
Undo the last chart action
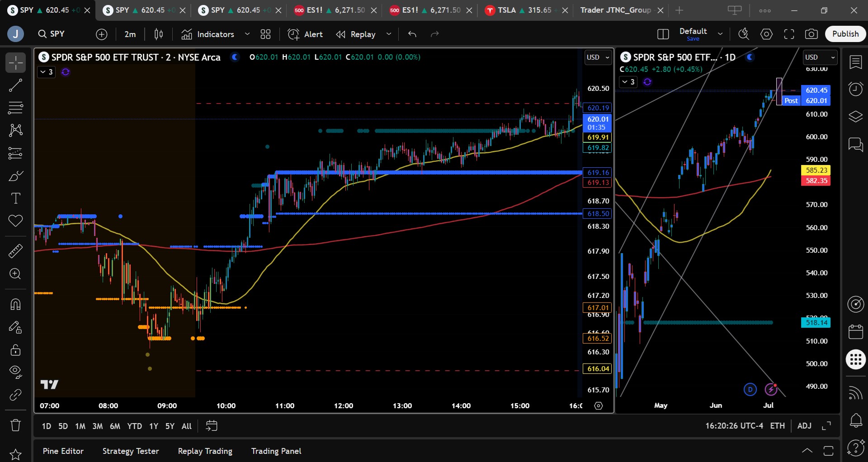412,34
